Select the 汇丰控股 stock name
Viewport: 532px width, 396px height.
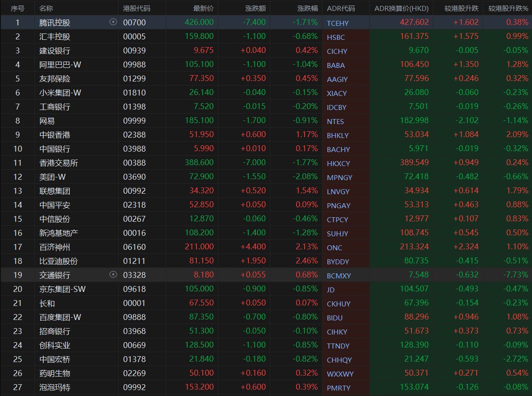pyautogui.click(x=55, y=37)
